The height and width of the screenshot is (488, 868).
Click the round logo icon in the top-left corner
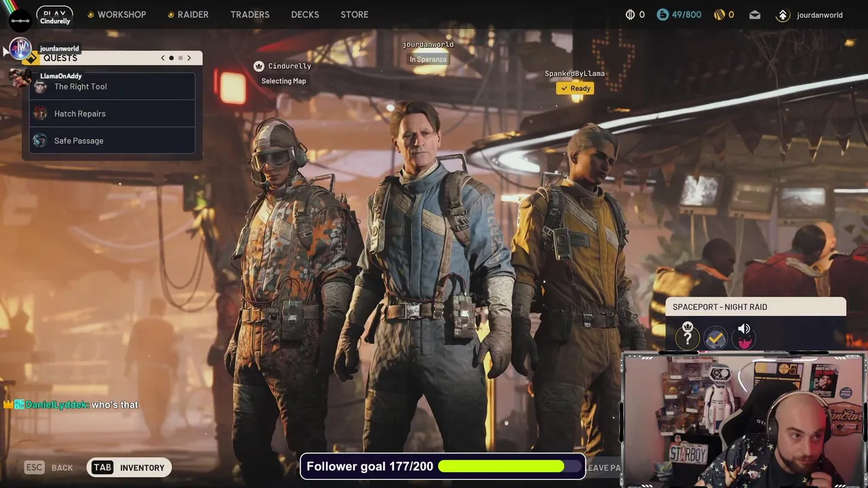20,20
